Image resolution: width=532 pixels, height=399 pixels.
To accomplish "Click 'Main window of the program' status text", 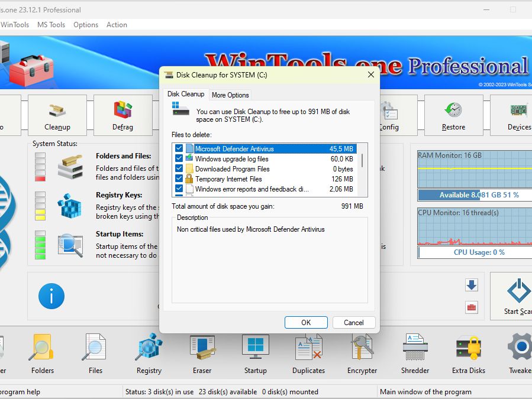I will pos(425,392).
